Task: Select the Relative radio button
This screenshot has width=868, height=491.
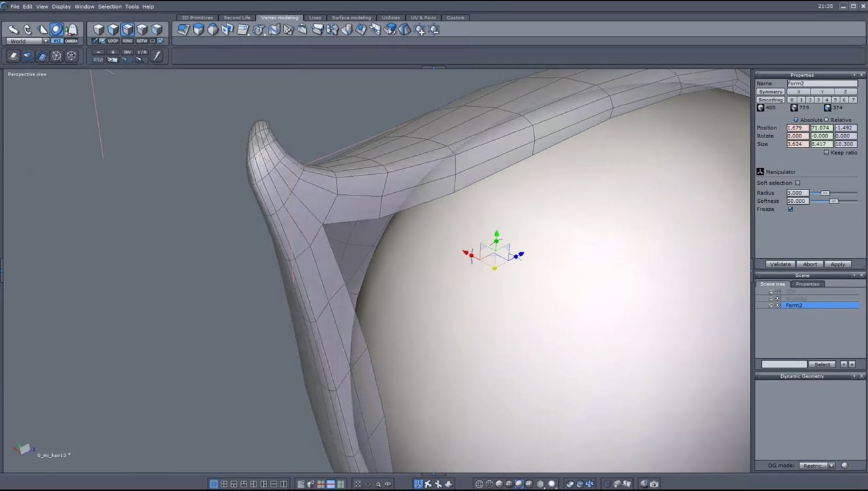Action: 826,119
